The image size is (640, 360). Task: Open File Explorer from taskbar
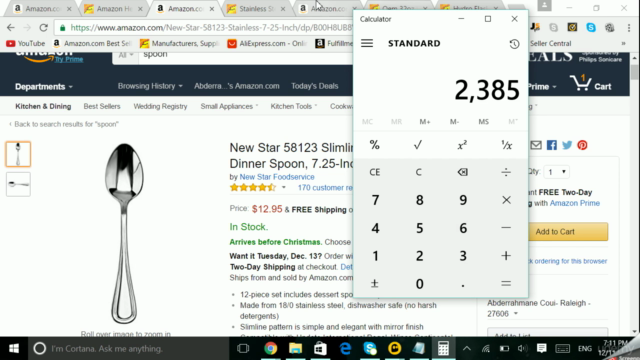point(296,349)
